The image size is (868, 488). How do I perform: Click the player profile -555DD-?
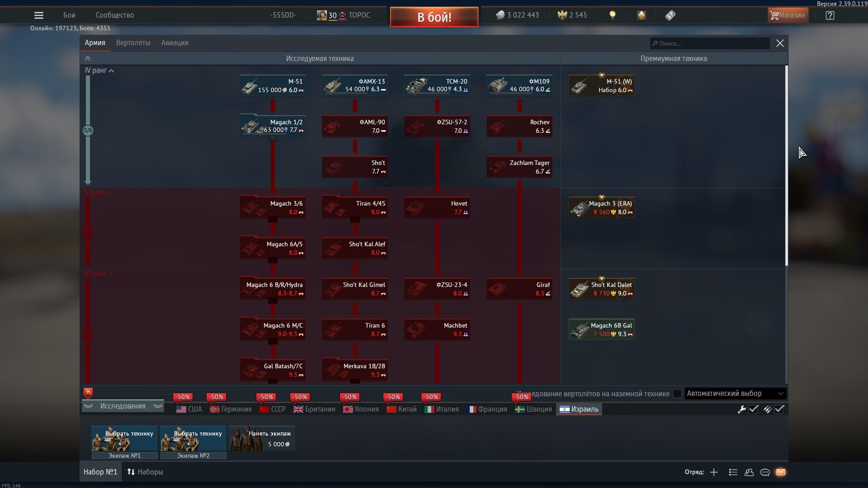coord(283,15)
